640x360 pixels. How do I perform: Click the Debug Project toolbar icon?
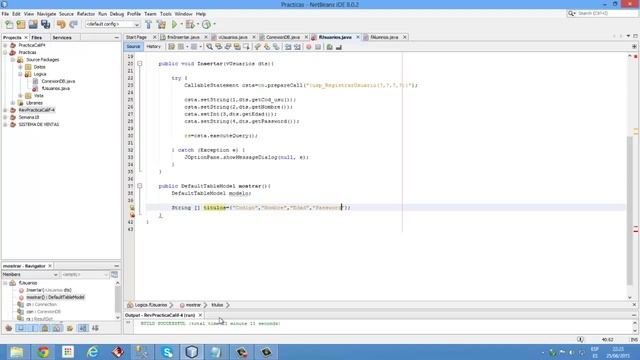(190, 24)
